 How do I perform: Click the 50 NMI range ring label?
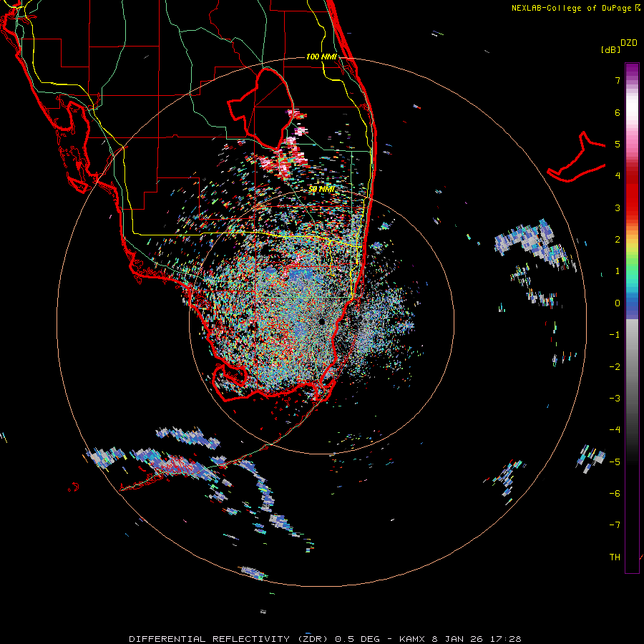321,190
